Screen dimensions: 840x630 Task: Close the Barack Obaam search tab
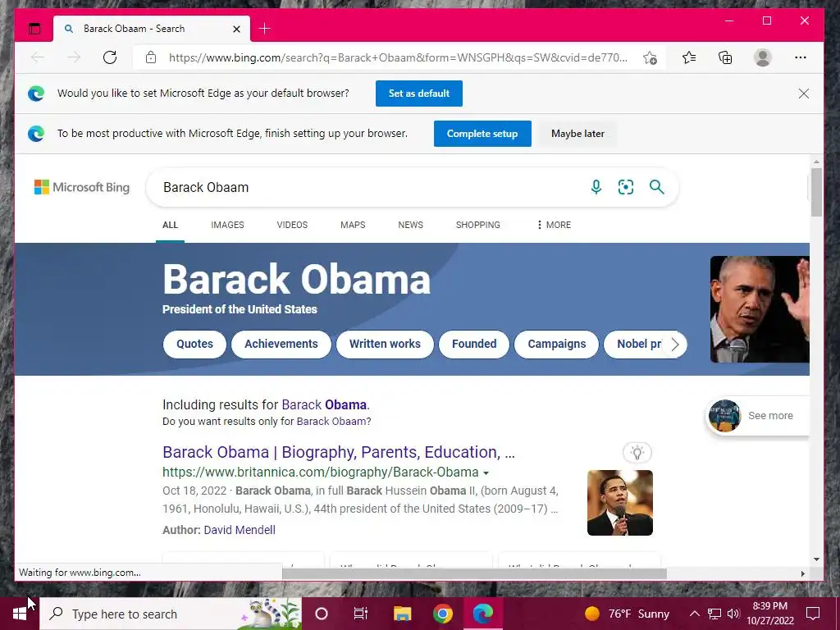[x=236, y=29]
